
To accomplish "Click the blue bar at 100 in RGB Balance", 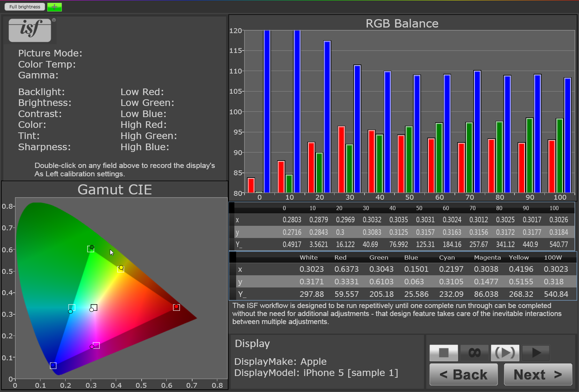I will point(567,135).
